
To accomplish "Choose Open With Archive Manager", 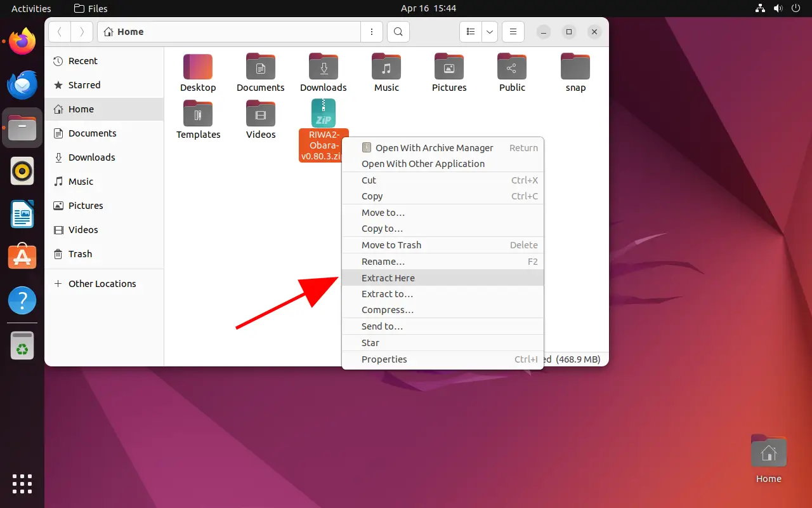I will (x=434, y=148).
